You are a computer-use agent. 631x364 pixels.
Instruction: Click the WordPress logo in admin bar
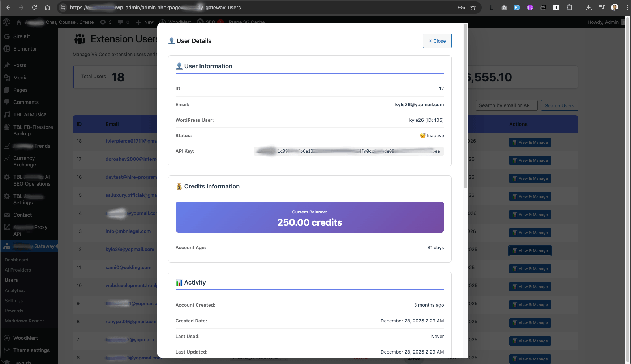coord(7,22)
